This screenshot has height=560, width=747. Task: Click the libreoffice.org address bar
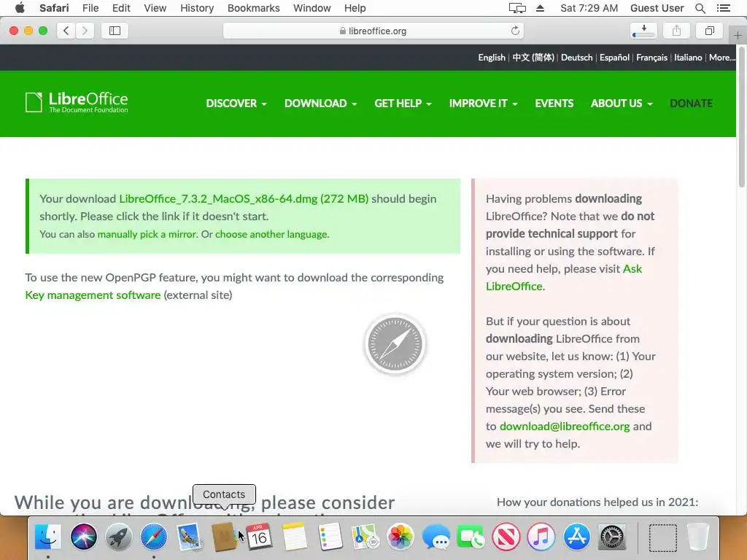(x=373, y=31)
